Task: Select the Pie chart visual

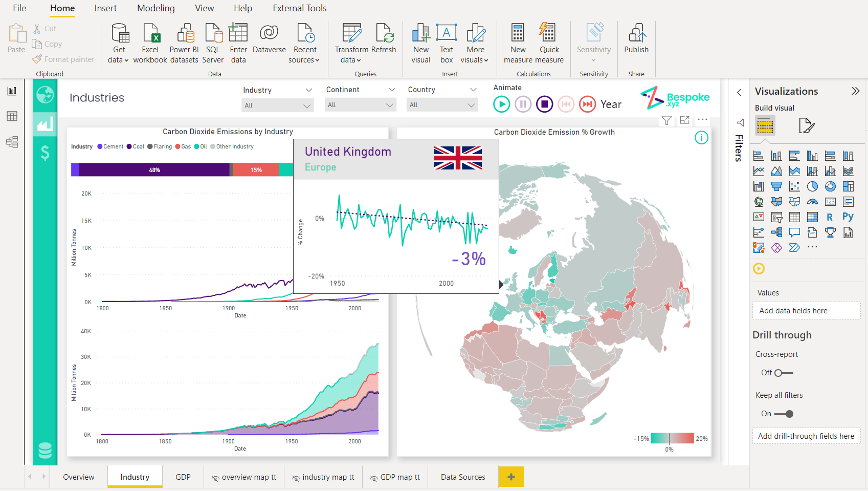Action: [812, 186]
